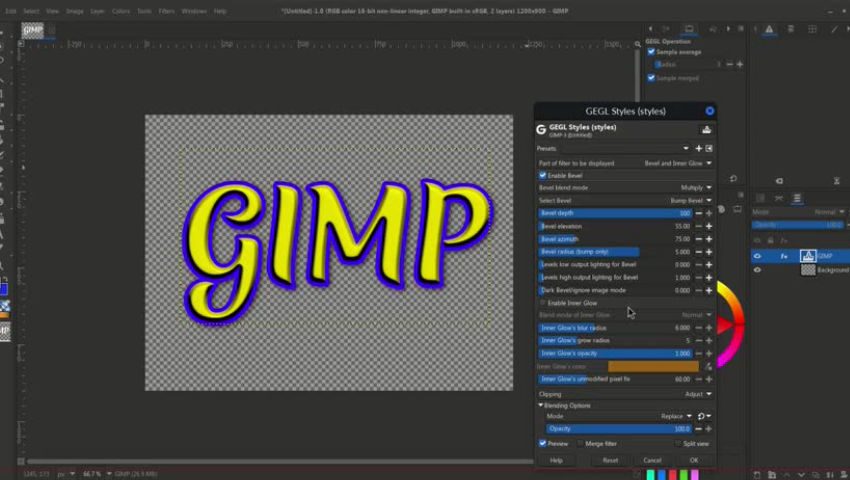Image resolution: width=850 pixels, height=480 pixels.
Task: Open the Colors menu
Action: (x=120, y=11)
